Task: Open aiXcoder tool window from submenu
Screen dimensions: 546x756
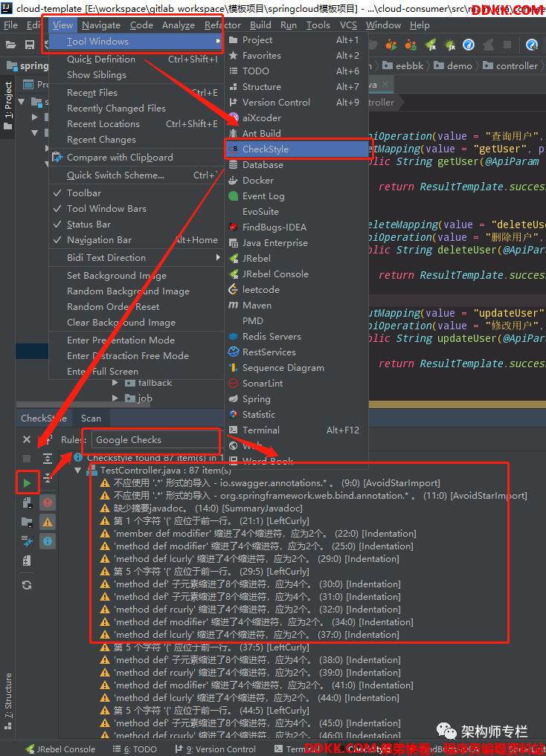Action: coord(296,117)
